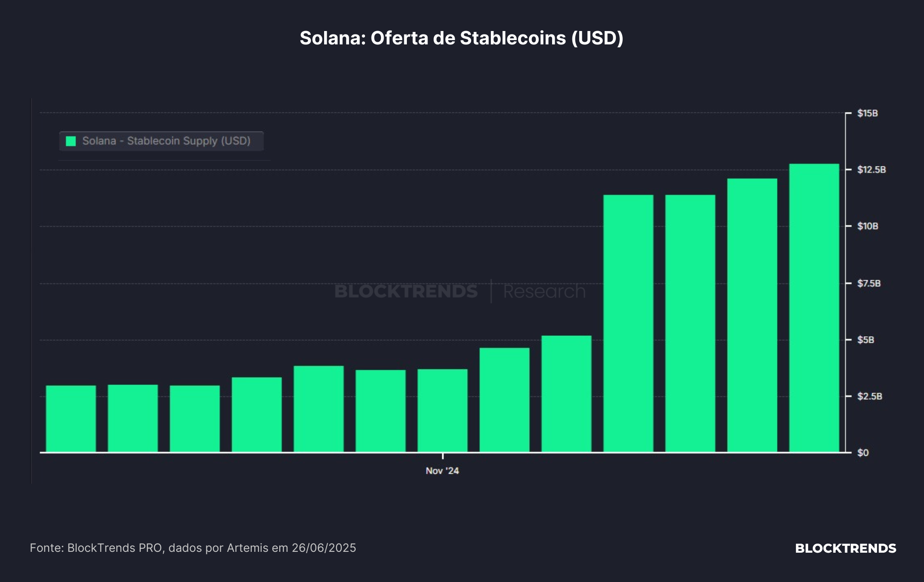Click the $15B y-axis label
The height and width of the screenshot is (582, 924).
point(867,113)
